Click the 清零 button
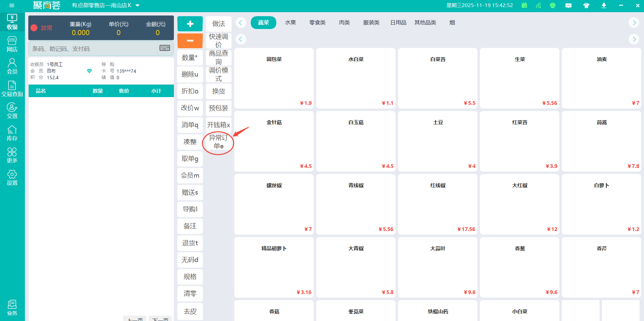The height and width of the screenshot is (321, 644). tap(190, 294)
